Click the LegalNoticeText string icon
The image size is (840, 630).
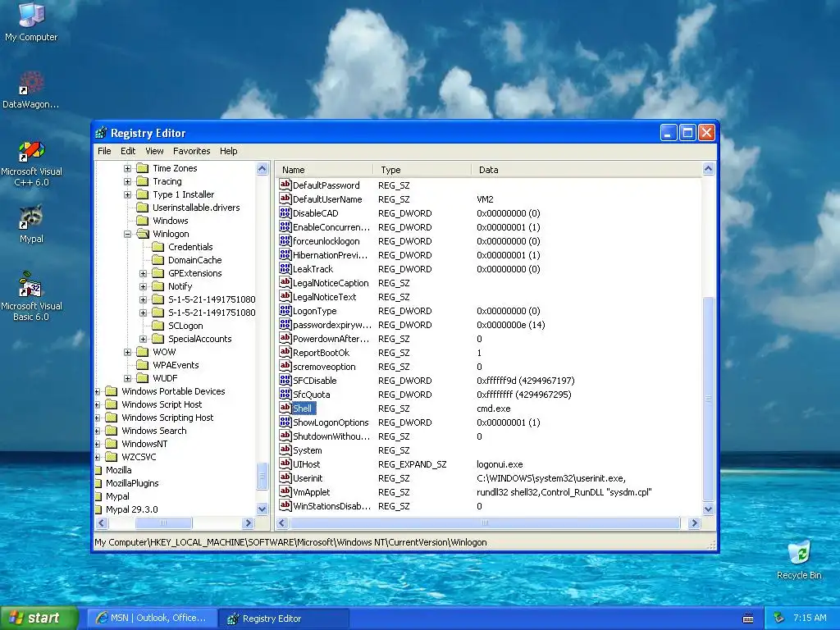pyautogui.click(x=285, y=296)
